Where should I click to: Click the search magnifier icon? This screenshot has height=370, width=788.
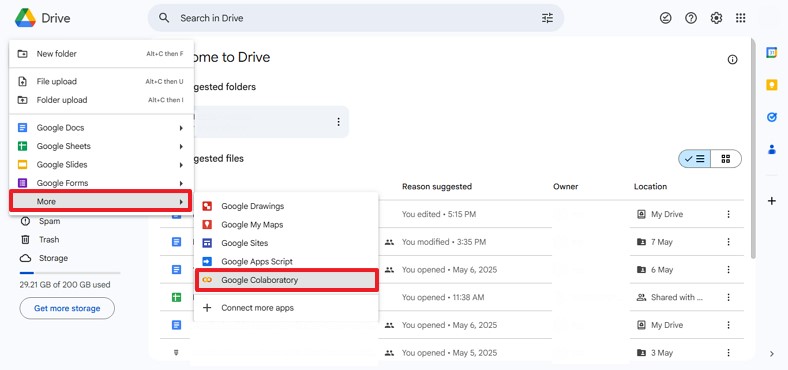(164, 18)
